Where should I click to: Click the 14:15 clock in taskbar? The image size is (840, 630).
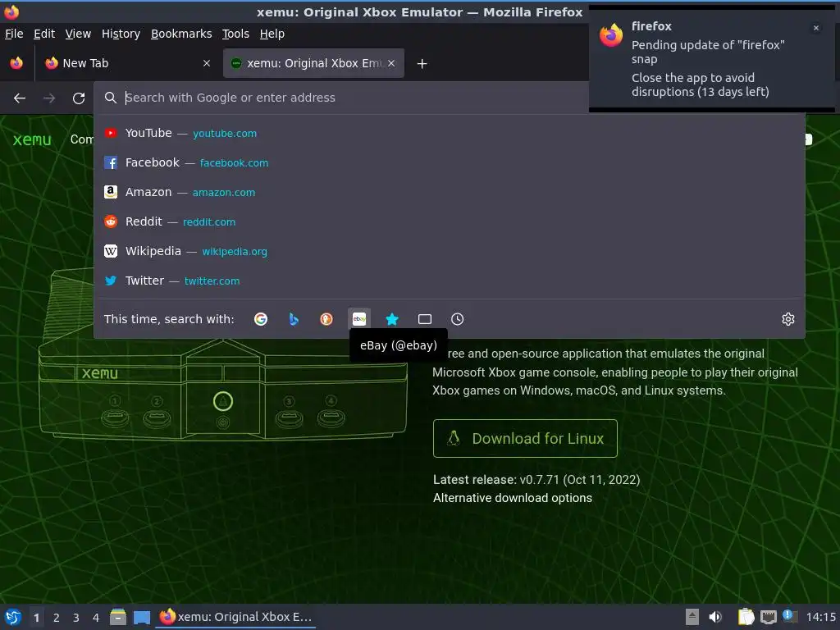[820, 617]
